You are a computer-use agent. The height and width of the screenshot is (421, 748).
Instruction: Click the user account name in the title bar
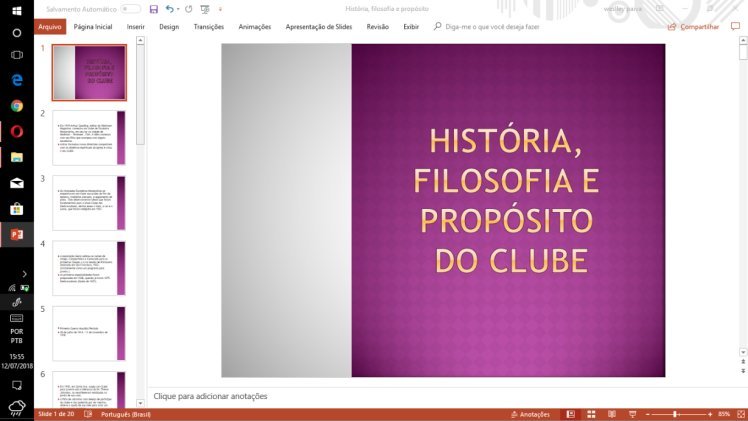click(x=623, y=9)
